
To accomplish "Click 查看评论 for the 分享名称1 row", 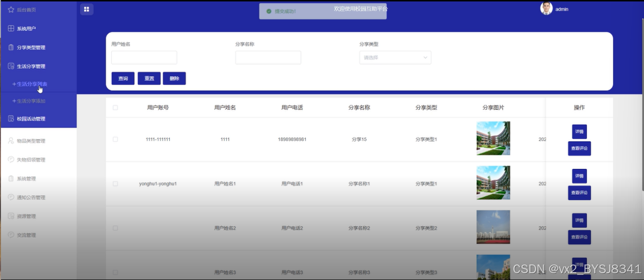I will coord(579,193).
